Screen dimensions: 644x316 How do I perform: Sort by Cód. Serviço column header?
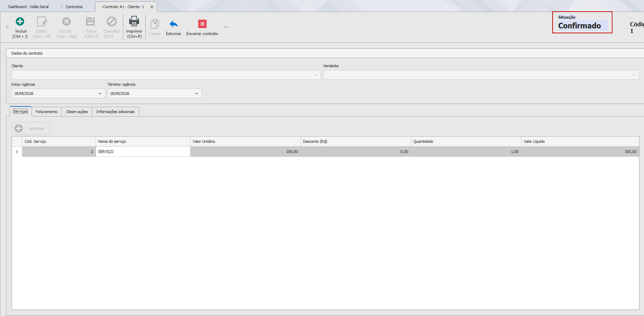[x=59, y=142]
